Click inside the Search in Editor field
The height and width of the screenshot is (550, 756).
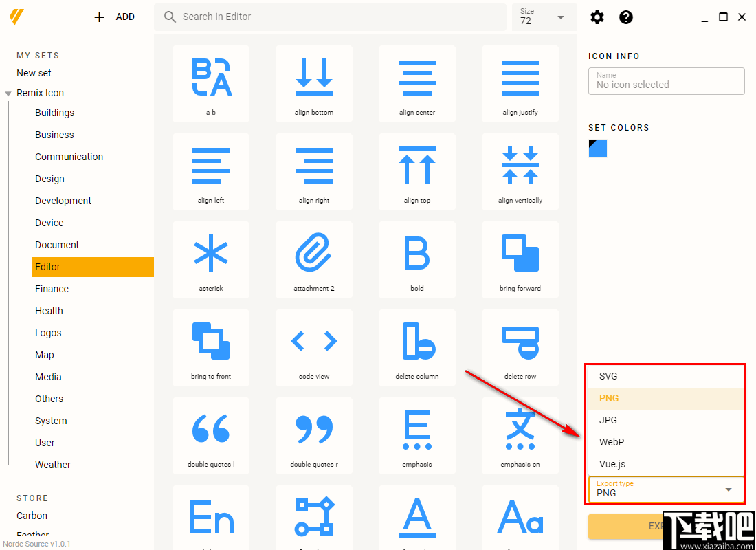click(330, 16)
